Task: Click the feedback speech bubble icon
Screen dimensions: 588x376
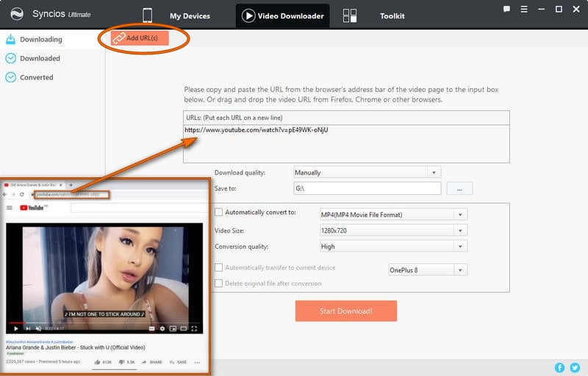Action: tap(507, 10)
